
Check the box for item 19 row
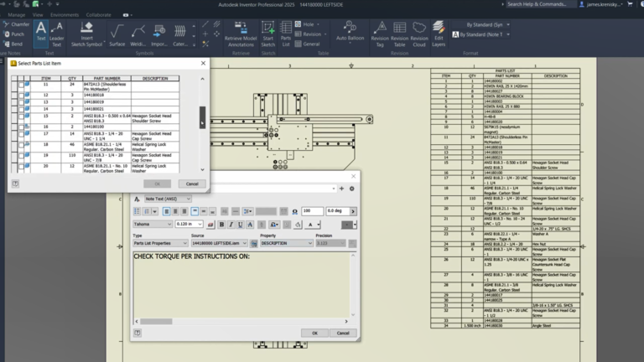tap(21, 156)
